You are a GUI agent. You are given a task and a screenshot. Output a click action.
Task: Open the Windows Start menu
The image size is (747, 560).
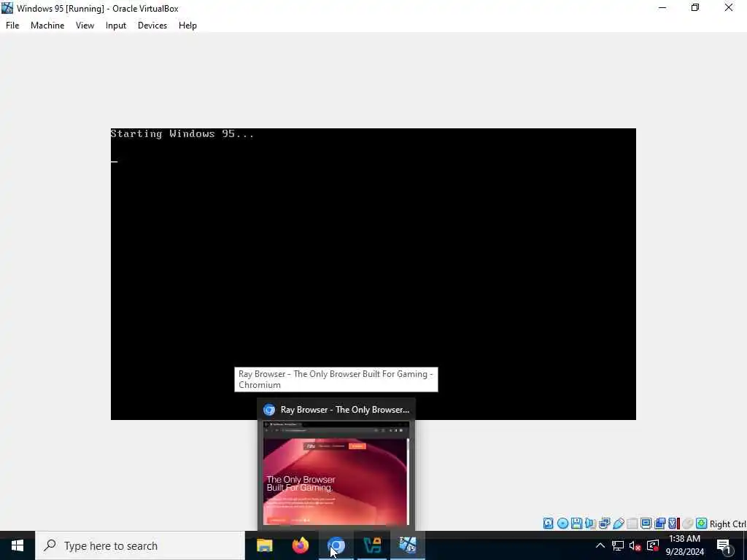(18, 545)
